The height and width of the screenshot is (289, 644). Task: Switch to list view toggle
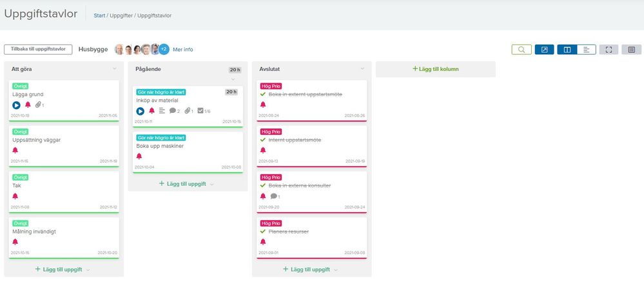pos(586,50)
